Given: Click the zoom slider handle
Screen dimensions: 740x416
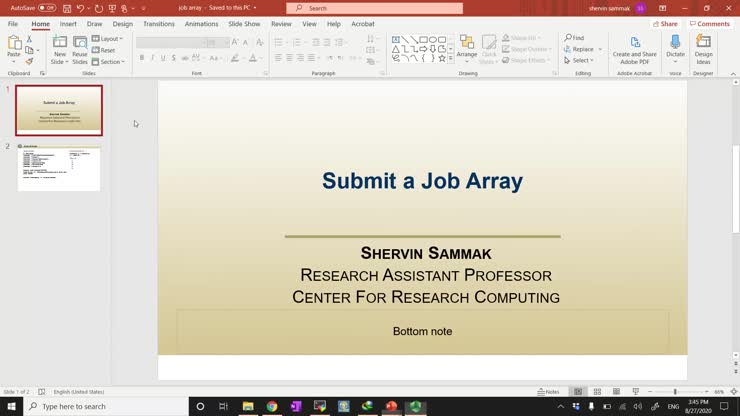Looking at the screenshot, I should pos(675,392).
